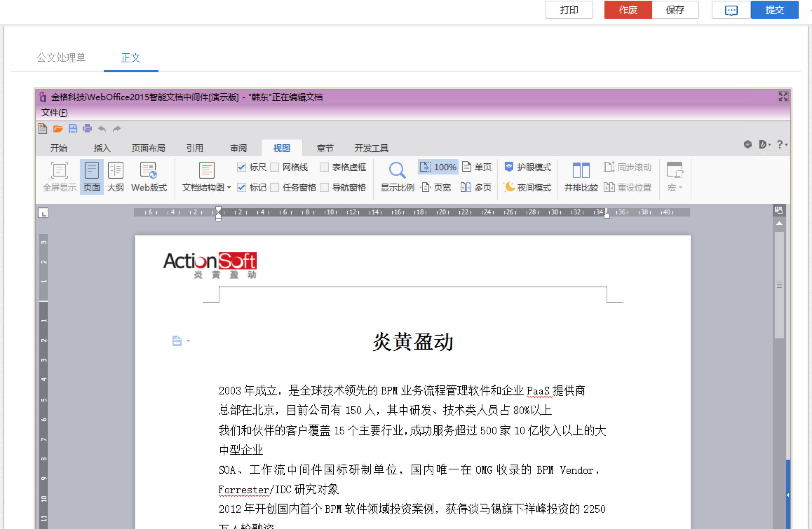
Task: Select the Page view (页面) button
Action: tap(92, 177)
